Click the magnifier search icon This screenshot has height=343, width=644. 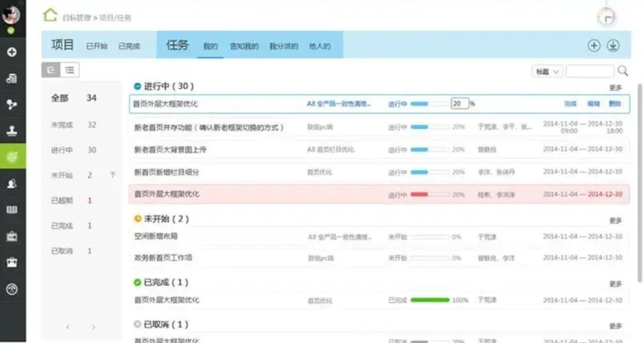tap(623, 71)
